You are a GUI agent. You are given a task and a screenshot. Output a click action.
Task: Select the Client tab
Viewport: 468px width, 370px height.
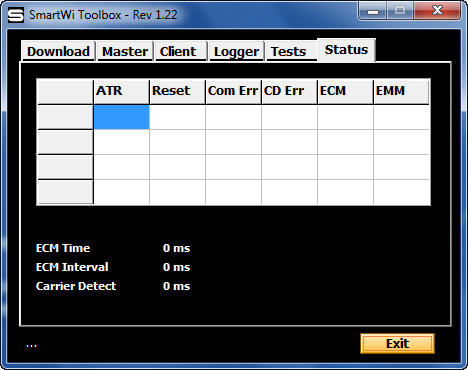tap(181, 51)
